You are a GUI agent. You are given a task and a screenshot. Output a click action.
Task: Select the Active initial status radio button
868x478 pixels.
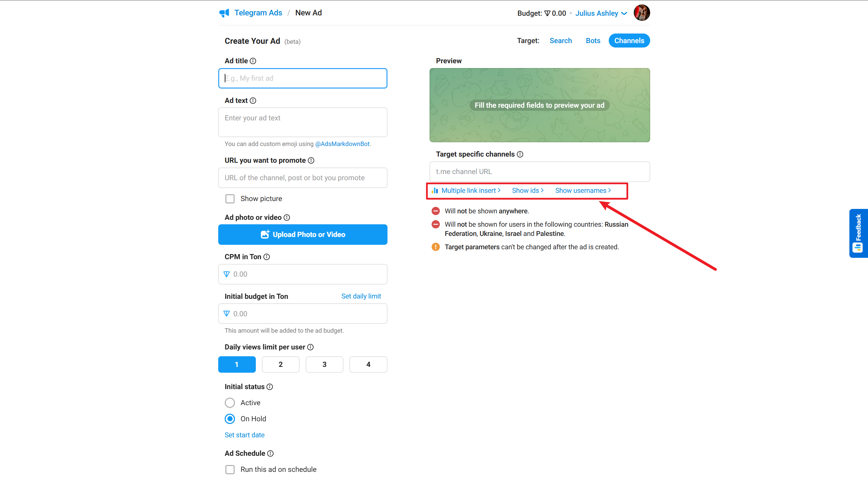pos(230,403)
